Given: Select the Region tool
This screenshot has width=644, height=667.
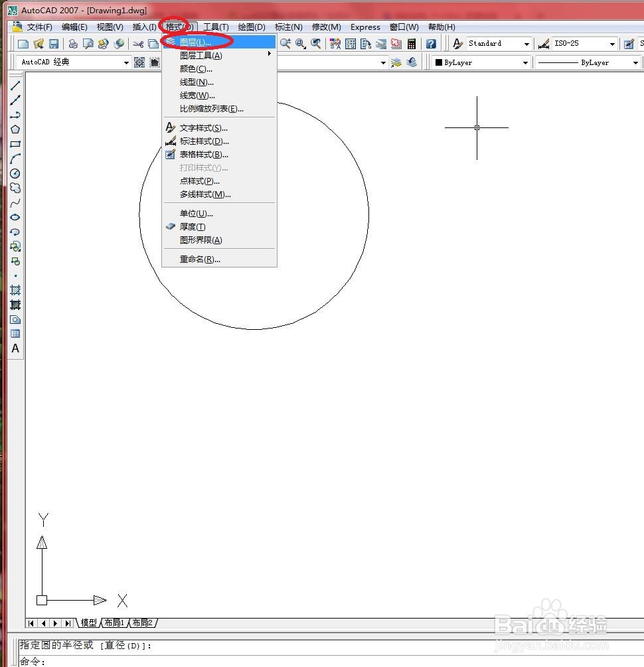Looking at the screenshot, I should point(15,319).
